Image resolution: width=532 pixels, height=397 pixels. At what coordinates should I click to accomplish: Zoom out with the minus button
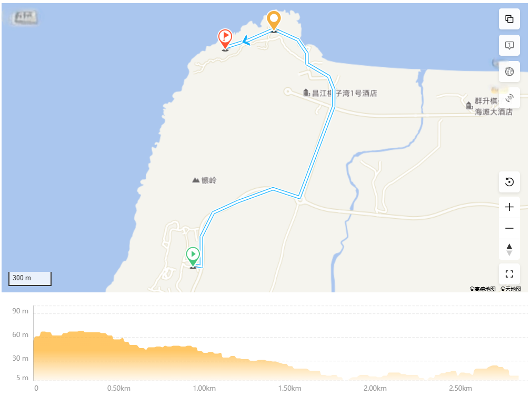509,229
